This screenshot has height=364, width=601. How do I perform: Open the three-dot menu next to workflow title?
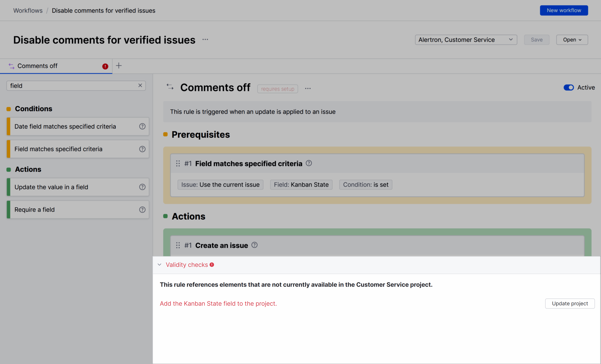pos(205,40)
